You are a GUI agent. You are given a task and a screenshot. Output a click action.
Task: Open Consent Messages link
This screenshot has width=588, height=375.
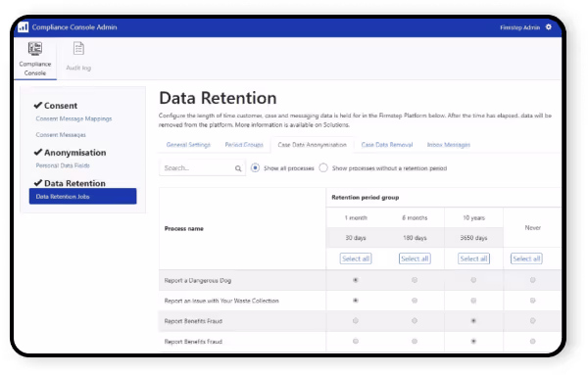pos(61,135)
